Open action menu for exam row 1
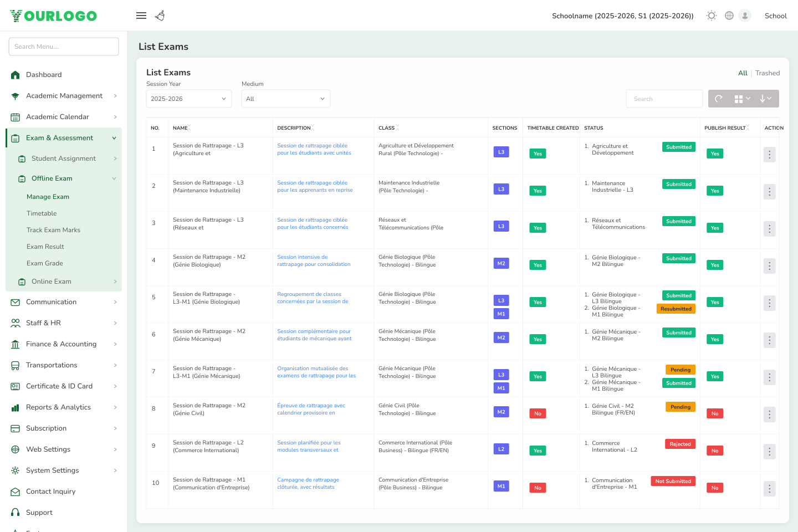 769,155
